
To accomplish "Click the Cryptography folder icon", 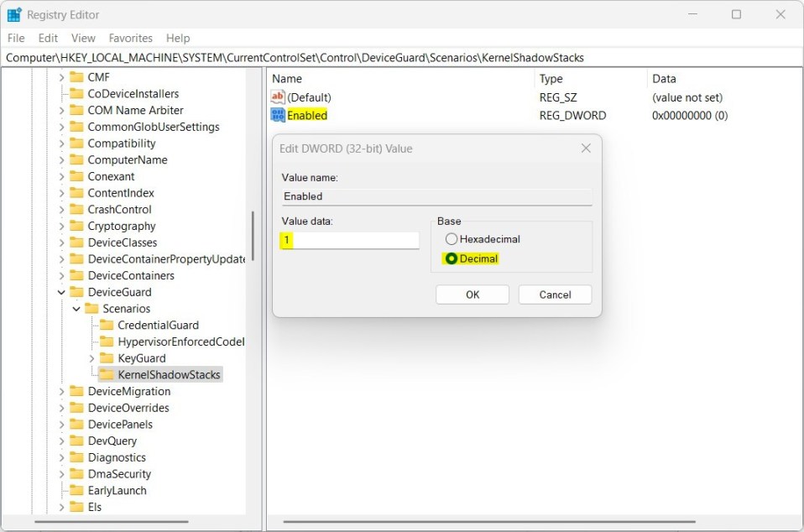I will pos(76,226).
